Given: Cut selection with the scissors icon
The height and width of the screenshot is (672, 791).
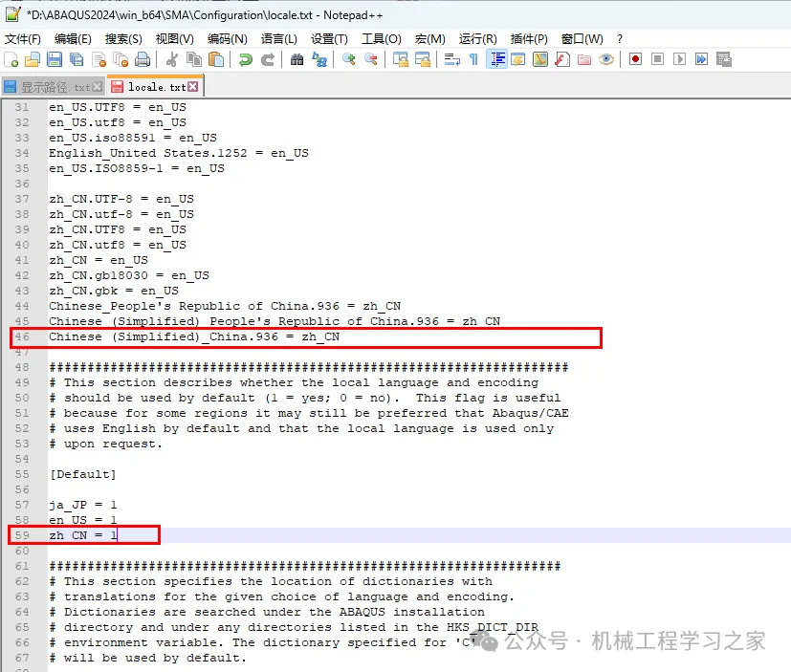Looking at the screenshot, I should [172, 59].
